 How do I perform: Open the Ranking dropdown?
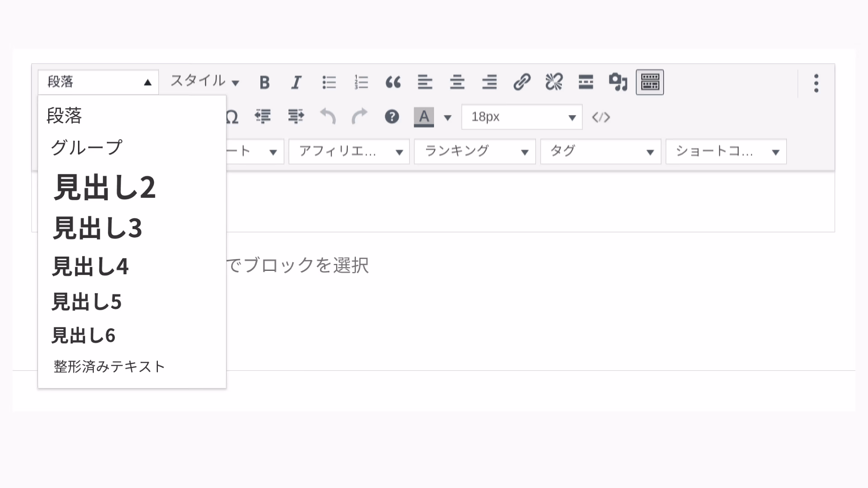pos(475,152)
